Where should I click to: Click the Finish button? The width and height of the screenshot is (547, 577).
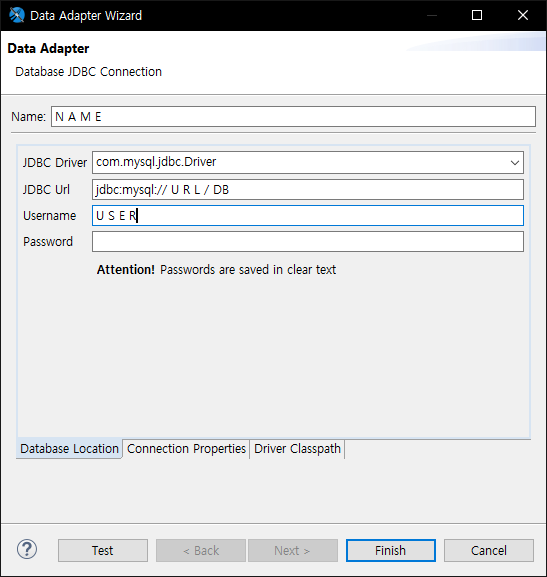coord(391,551)
